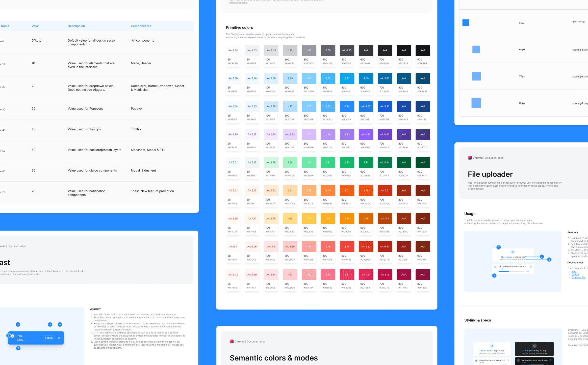Open the Icon dependency link
588x365 pixels.
(x=574, y=271)
